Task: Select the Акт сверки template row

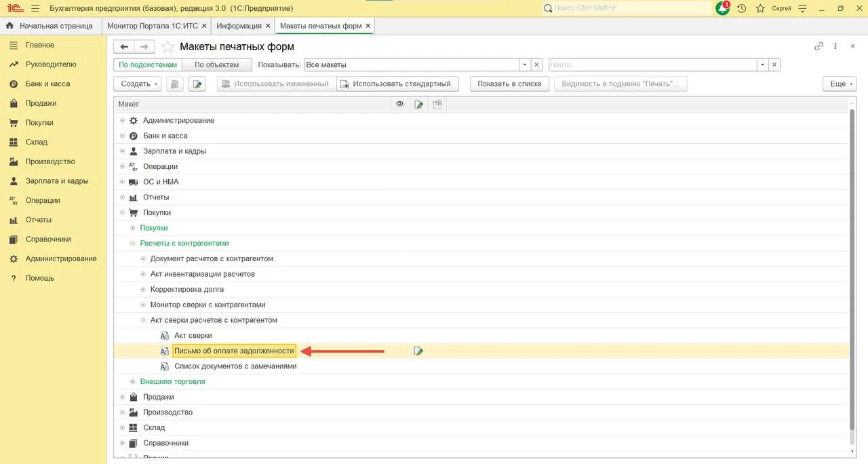Action: coord(193,336)
